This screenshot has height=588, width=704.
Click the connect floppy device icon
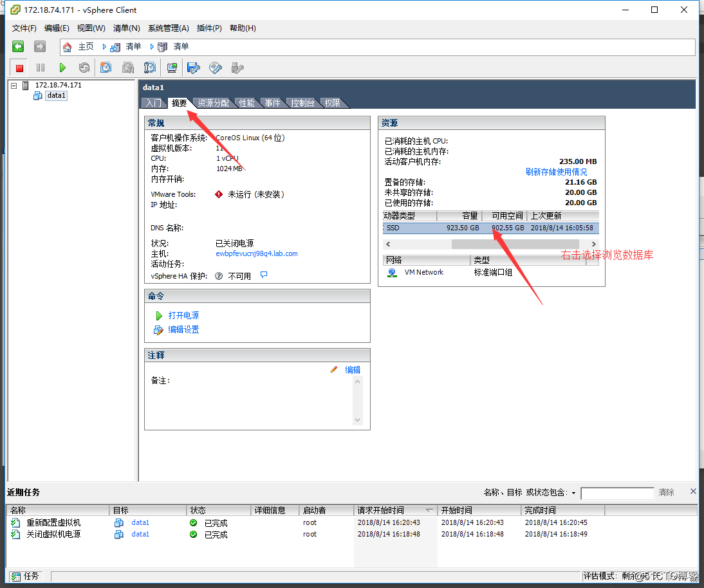coord(194,68)
